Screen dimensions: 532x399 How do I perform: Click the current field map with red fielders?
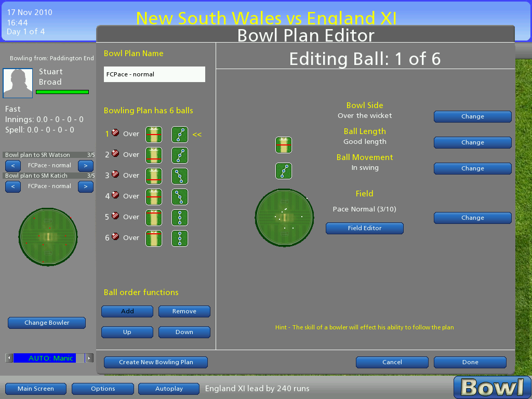pyautogui.click(x=48, y=237)
